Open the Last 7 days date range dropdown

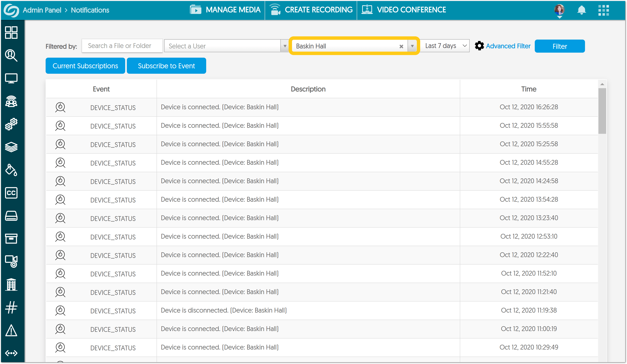click(445, 46)
